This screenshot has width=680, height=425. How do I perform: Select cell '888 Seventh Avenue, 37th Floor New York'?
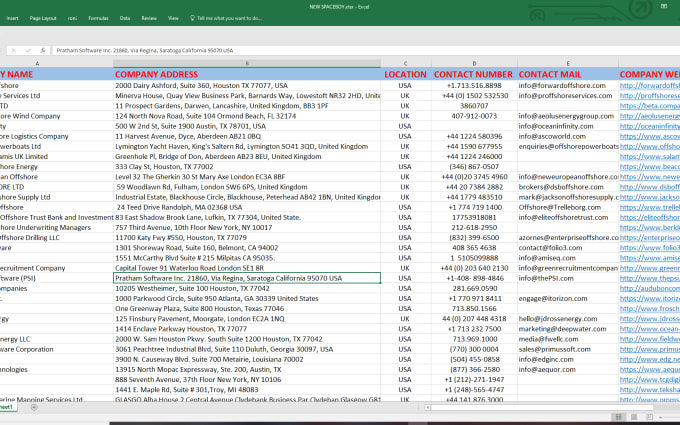click(247, 379)
